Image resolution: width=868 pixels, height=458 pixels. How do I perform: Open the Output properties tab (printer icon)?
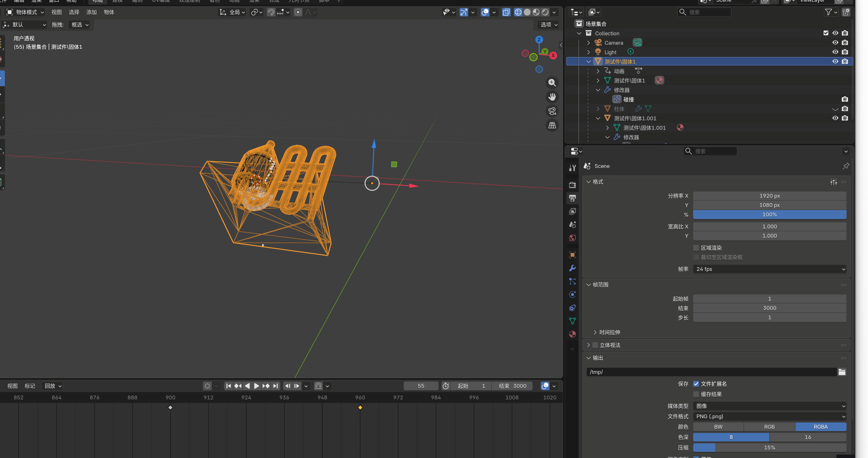pyautogui.click(x=572, y=198)
